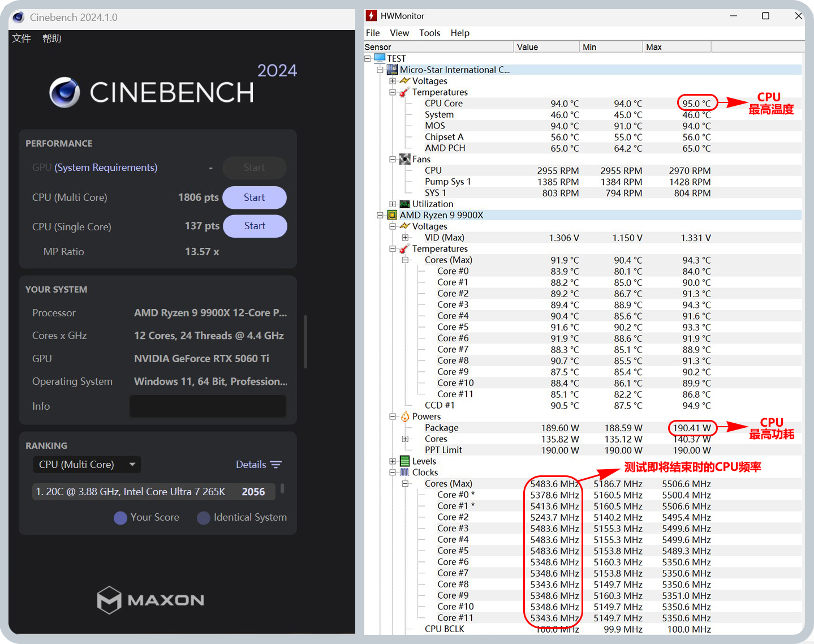Collapse the TEST root node
The width and height of the screenshot is (814, 644).
[368, 58]
